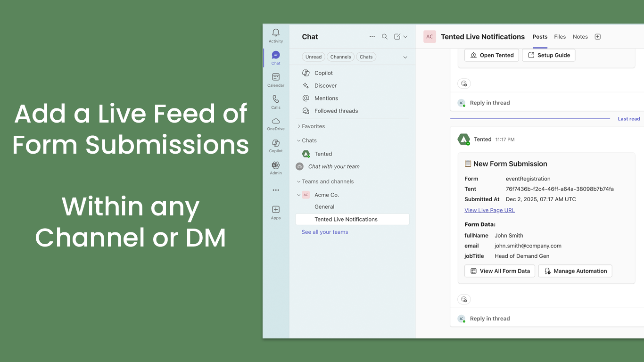Add a tab with plus icon

click(x=597, y=37)
